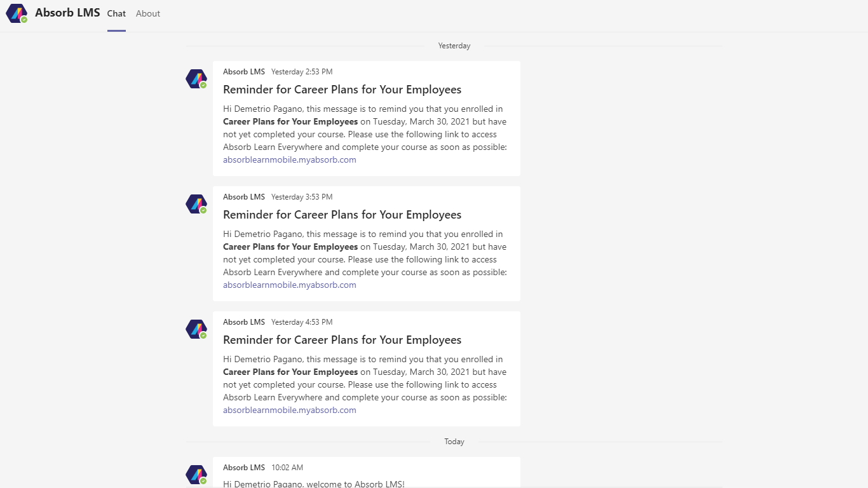Open absorblearnmobile link in the 3:53 PM message
The width and height of the screenshot is (868, 488).
290,285
